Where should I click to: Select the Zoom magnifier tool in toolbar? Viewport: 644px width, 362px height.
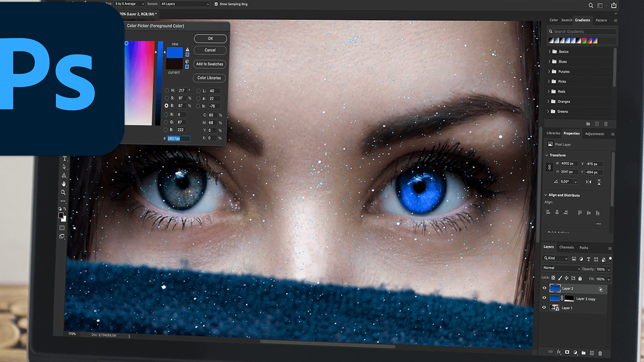63,193
